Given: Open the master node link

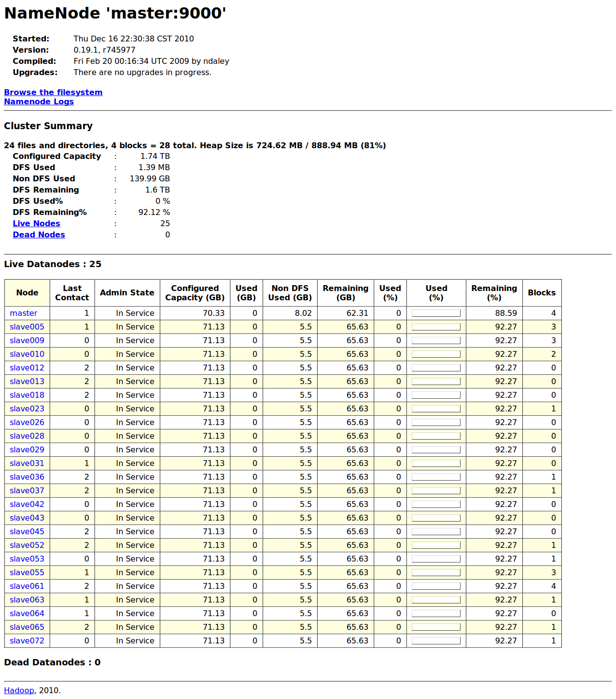Looking at the screenshot, I should coord(23,313).
